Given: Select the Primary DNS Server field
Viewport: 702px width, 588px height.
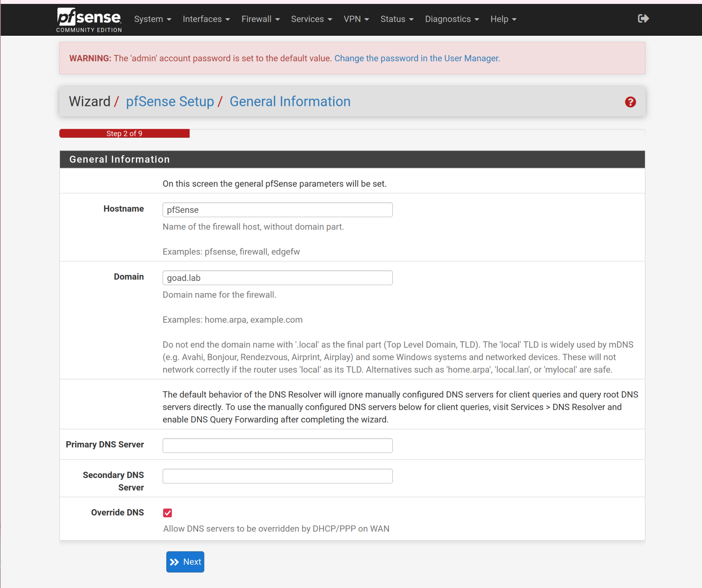Looking at the screenshot, I should pos(277,445).
